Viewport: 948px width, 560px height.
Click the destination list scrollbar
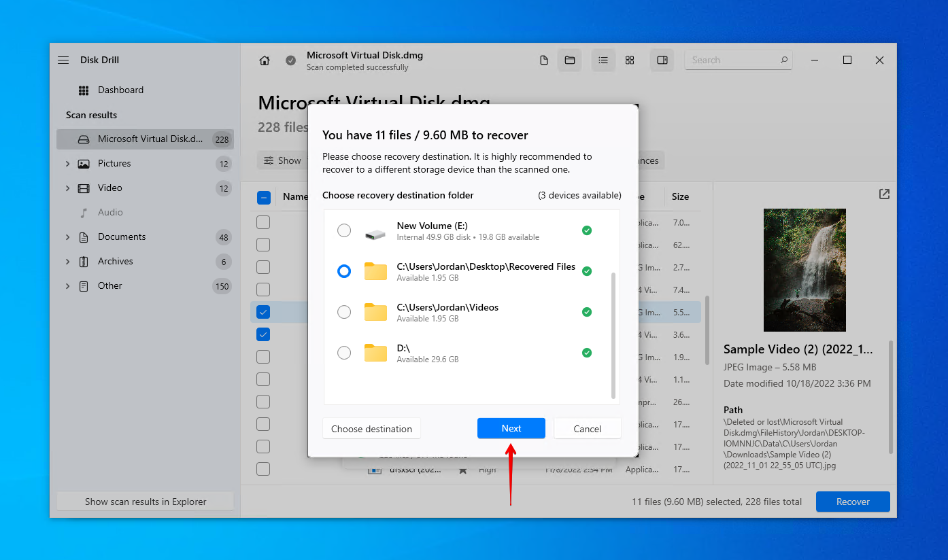(x=614, y=336)
